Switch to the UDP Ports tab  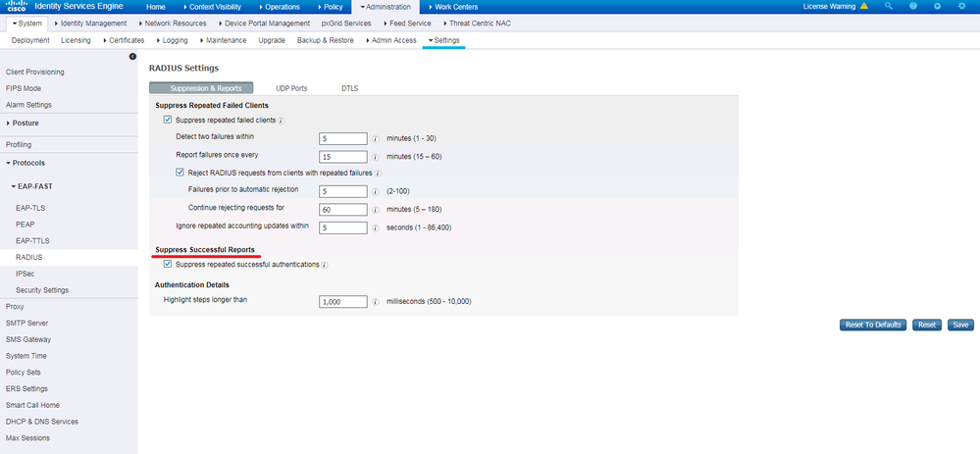(291, 88)
